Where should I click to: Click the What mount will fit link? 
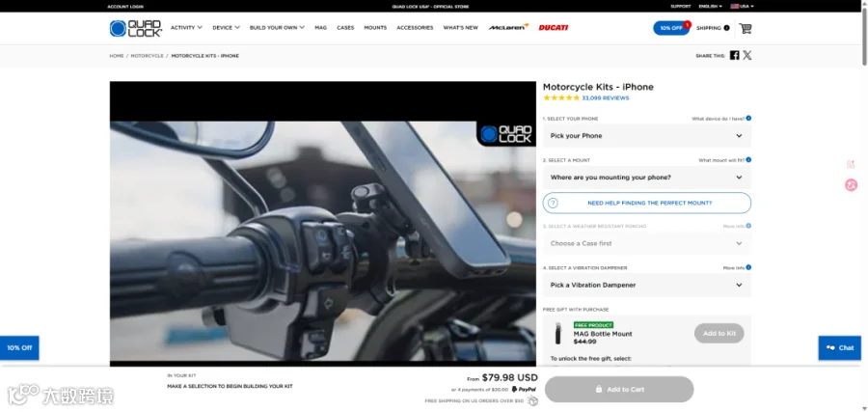pos(721,160)
